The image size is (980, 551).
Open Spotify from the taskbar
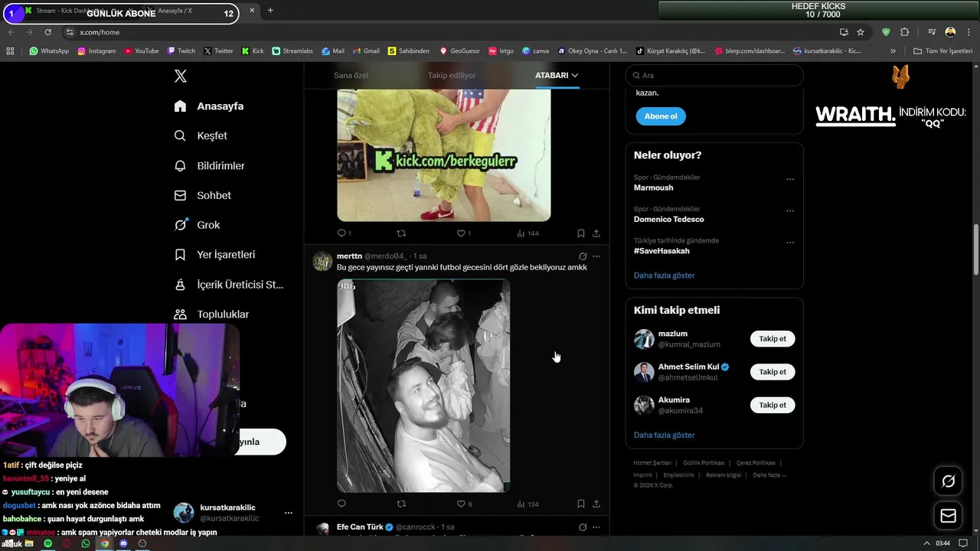coord(47,543)
